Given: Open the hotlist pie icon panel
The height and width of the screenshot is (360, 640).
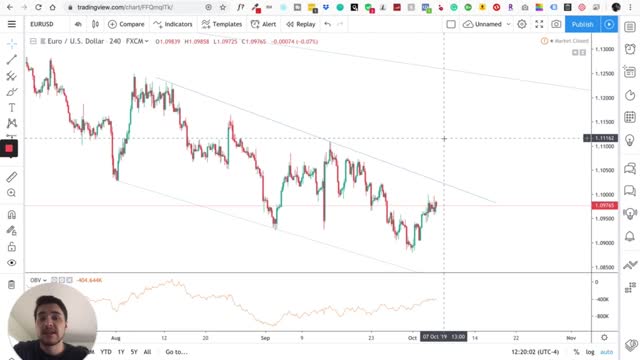Looking at the screenshot, I should point(630,96).
